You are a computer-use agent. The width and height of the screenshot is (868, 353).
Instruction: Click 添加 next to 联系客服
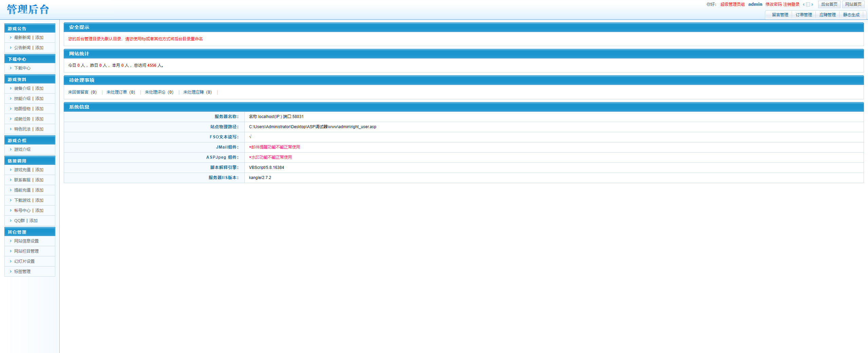click(39, 180)
